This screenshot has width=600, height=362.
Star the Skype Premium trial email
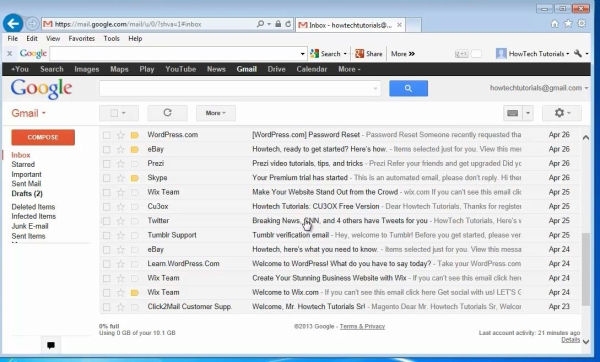(121, 178)
